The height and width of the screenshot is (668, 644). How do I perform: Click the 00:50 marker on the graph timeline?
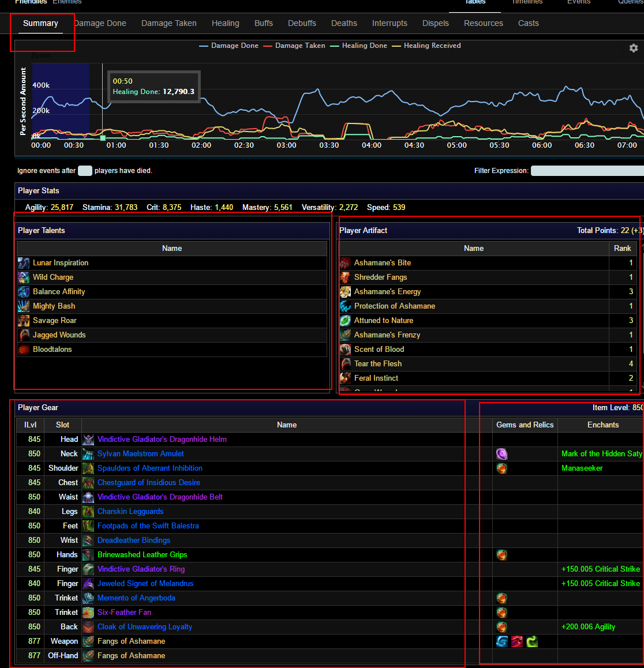click(x=103, y=138)
